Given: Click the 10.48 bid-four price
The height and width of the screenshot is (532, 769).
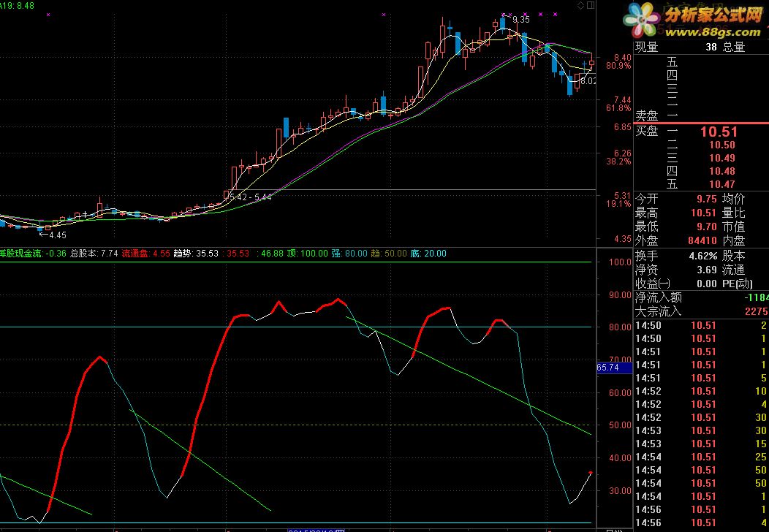Looking at the screenshot, I should point(722,172).
